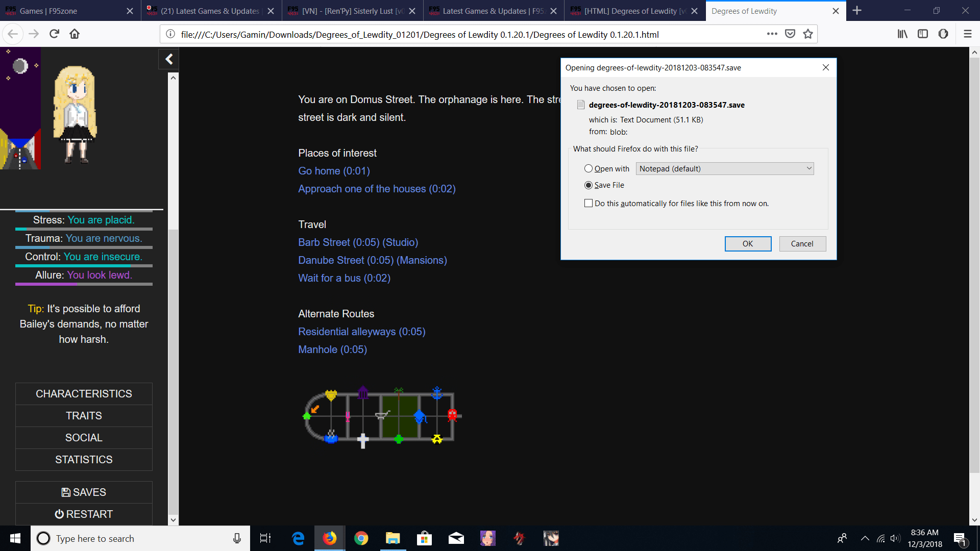Cancel the file download dialog
980x551 pixels.
802,244
